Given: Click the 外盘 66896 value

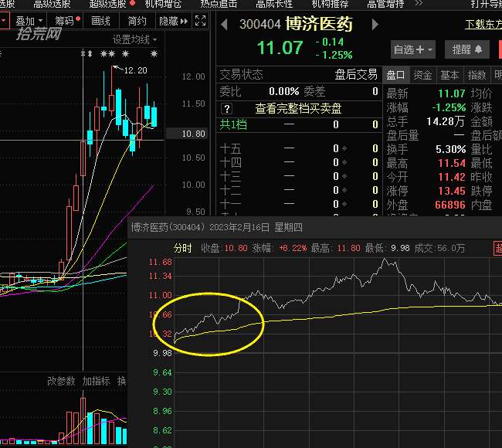Looking at the screenshot, I should pyautogui.click(x=450, y=205).
